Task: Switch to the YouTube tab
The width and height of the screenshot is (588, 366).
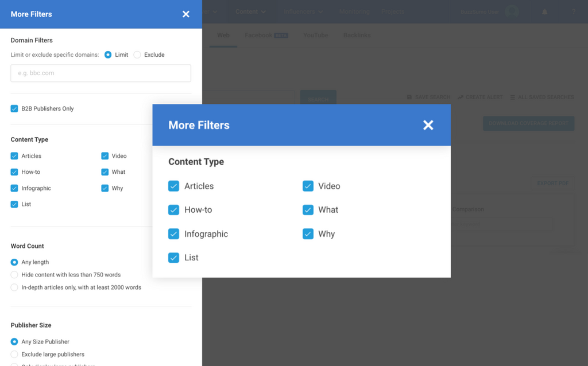Action: coord(315,36)
